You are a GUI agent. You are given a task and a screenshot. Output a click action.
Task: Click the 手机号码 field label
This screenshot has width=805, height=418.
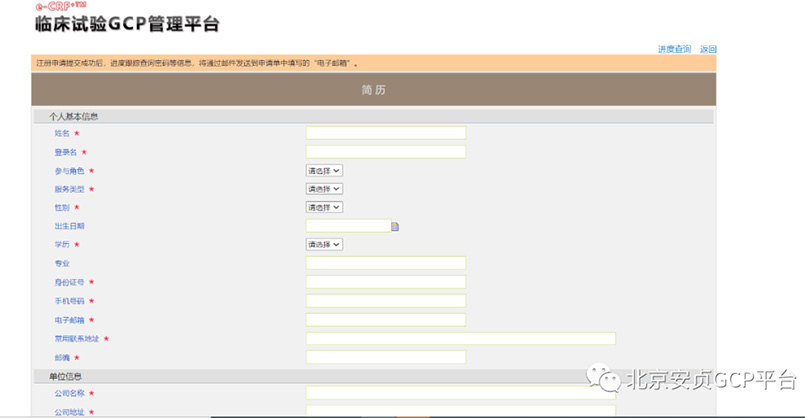(69, 301)
